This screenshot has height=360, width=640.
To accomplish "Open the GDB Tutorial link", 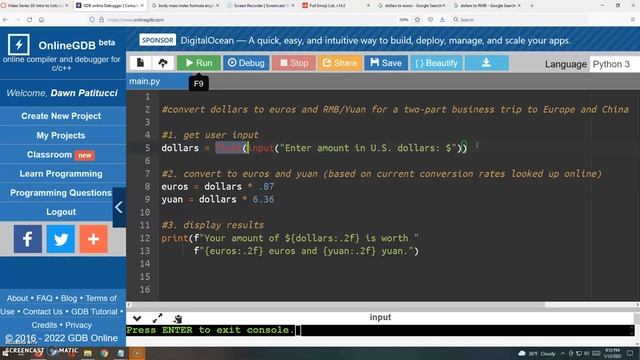I will coord(94,312).
